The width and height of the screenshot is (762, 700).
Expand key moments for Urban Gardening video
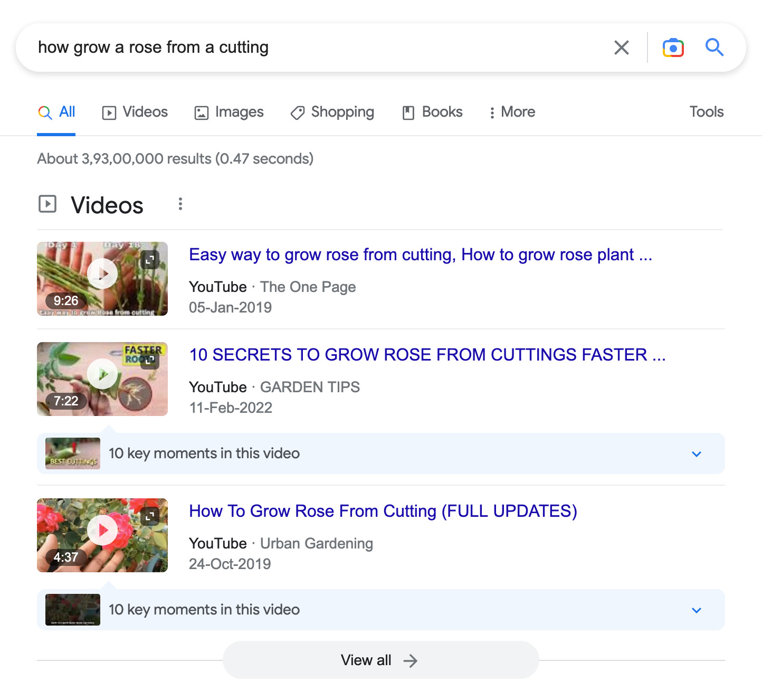point(697,610)
